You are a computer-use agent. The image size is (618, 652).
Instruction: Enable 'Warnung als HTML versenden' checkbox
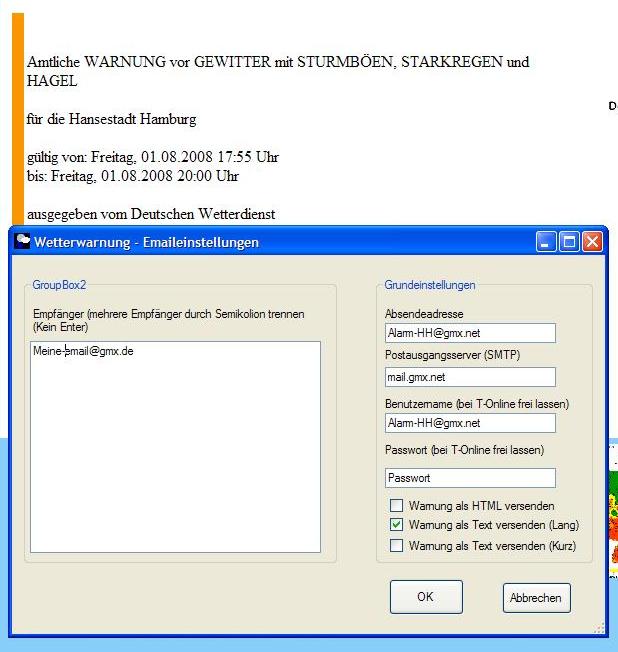(x=397, y=506)
